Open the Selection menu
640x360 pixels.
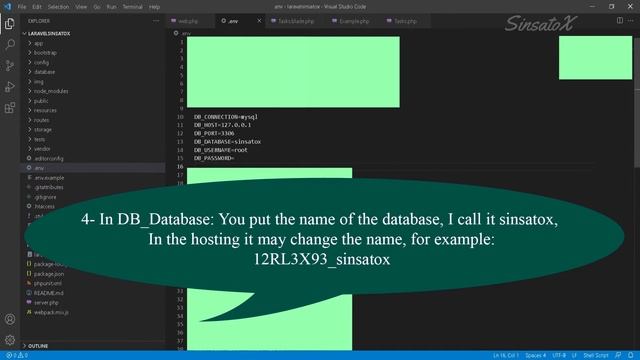58,7
